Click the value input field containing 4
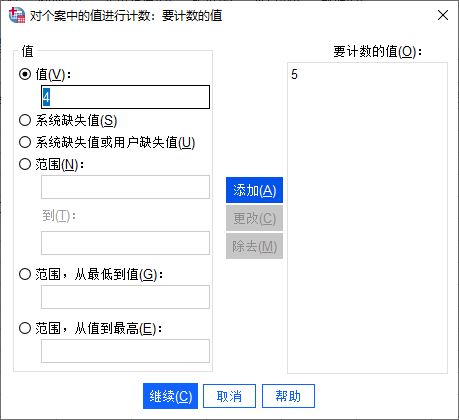 point(125,97)
